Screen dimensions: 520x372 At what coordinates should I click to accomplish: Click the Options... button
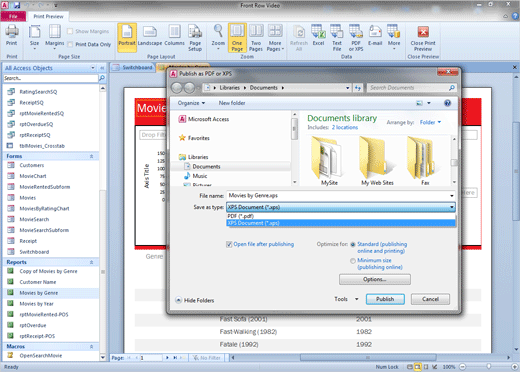click(375, 279)
